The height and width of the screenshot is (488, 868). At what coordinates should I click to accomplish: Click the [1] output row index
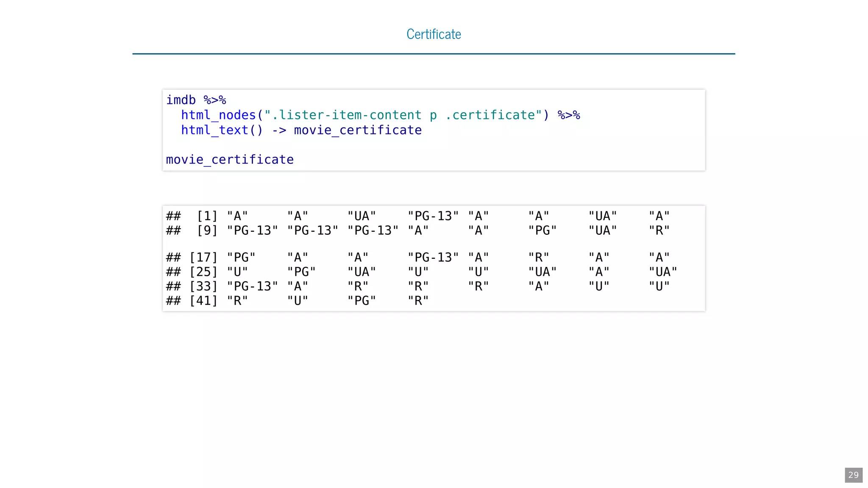[x=207, y=216]
